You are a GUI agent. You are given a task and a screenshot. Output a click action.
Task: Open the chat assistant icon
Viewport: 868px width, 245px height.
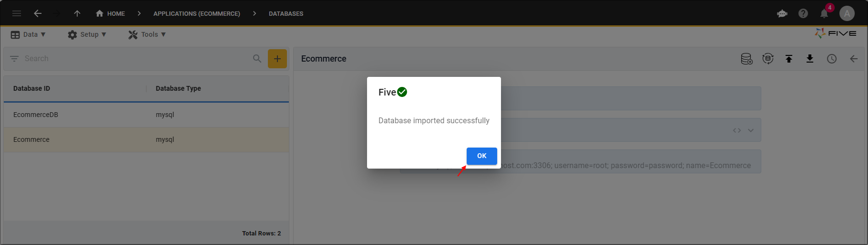coord(782,13)
